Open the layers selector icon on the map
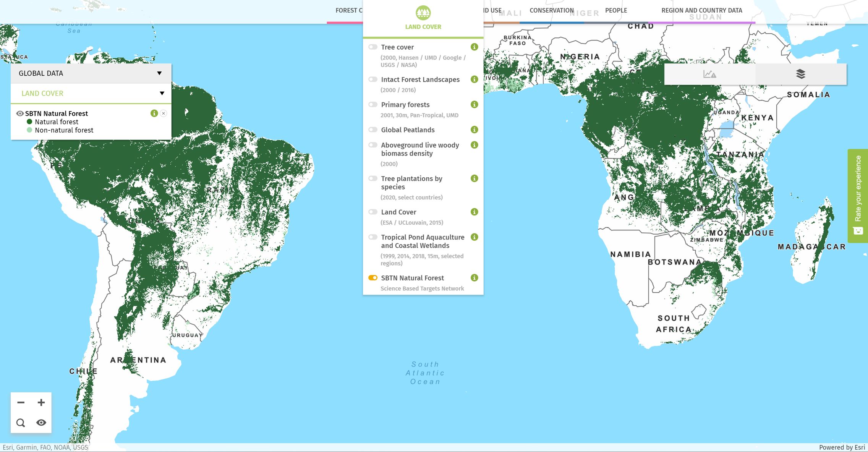Image resolution: width=868 pixels, height=452 pixels. pos(801,74)
